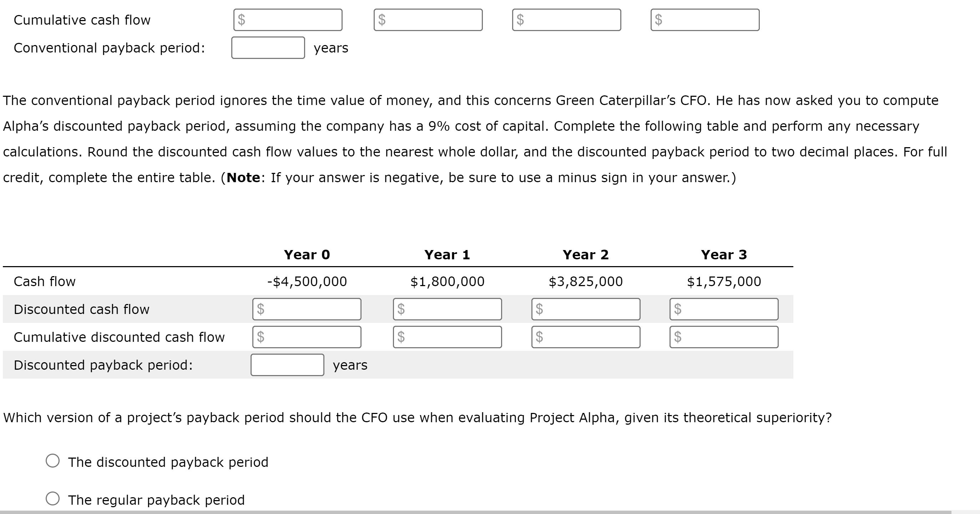Click the Year 2 Discounted cash flow field

coord(586,309)
